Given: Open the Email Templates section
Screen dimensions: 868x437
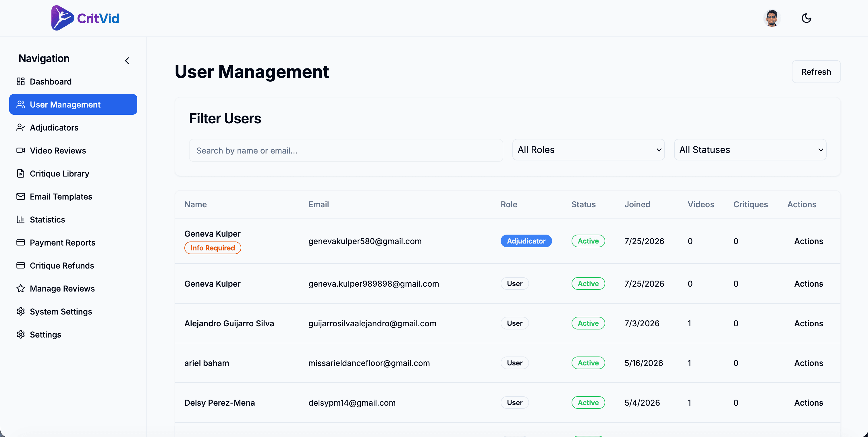Looking at the screenshot, I should 73,196.
